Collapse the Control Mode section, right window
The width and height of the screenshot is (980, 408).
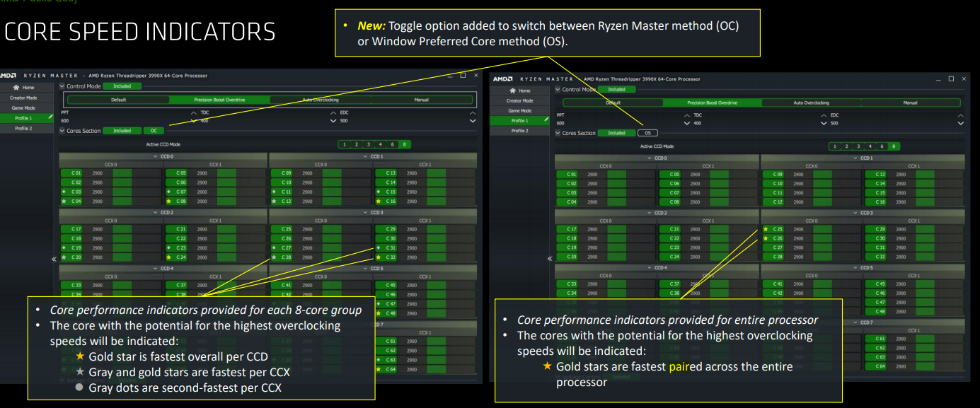558,89
